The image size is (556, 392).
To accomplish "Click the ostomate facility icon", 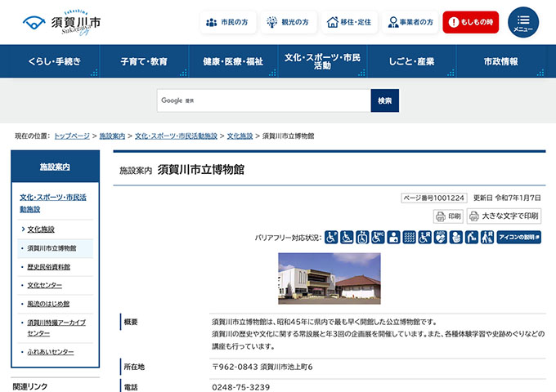I will (393, 238).
